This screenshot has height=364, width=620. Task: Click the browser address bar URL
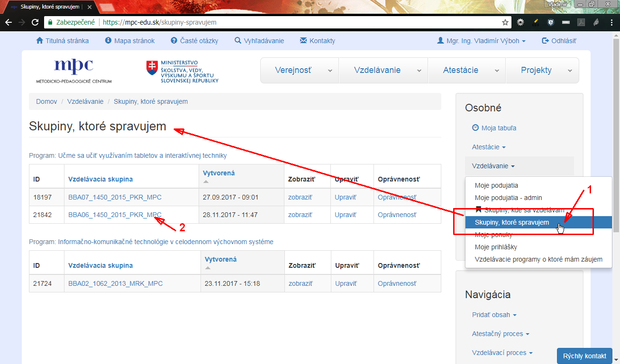coord(160,22)
